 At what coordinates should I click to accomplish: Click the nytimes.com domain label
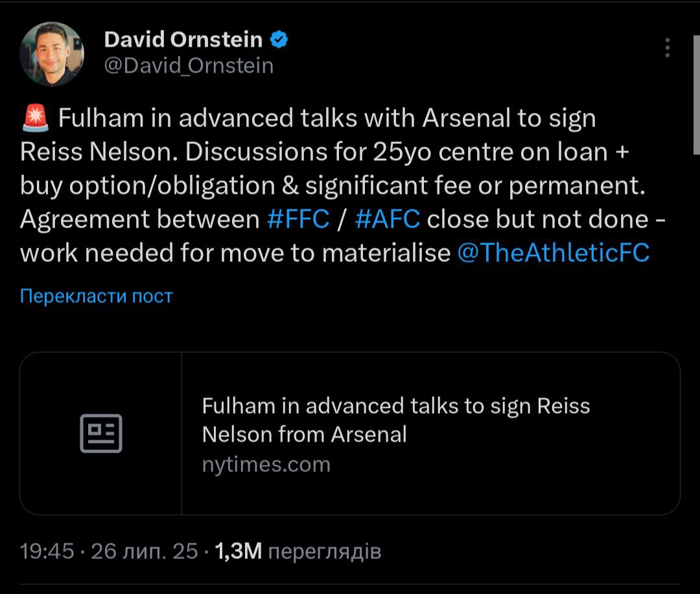pyautogui.click(x=266, y=464)
